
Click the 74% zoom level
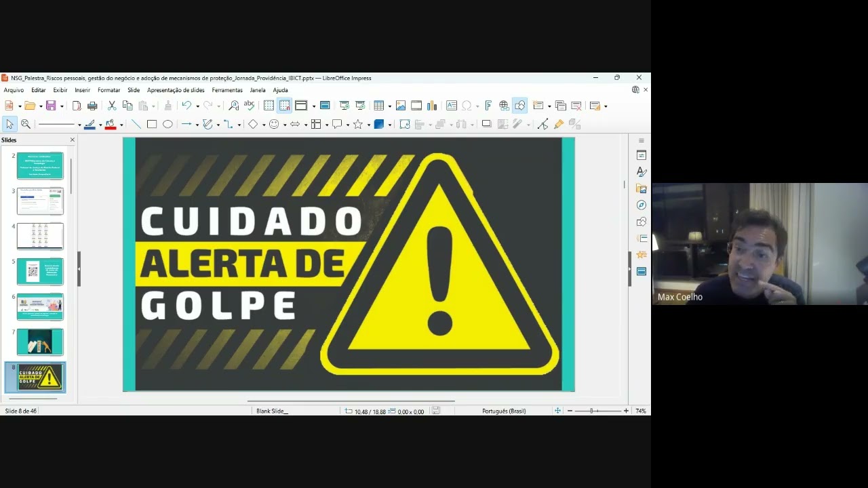coord(641,411)
